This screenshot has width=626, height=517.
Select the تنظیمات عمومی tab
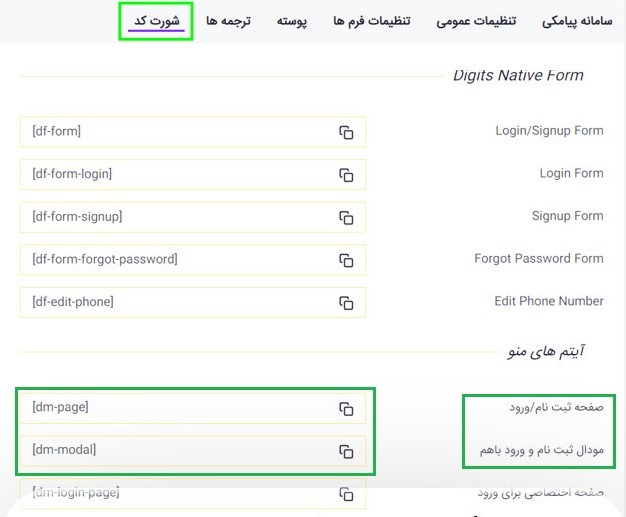[476, 21]
